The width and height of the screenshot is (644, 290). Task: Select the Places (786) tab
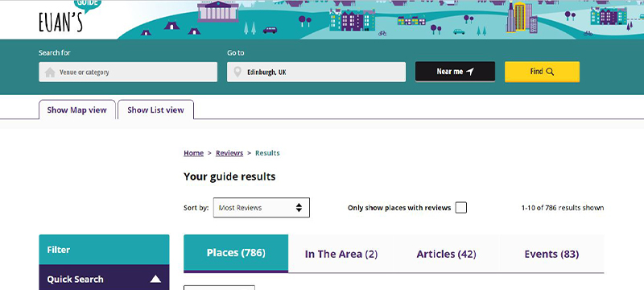[x=236, y=253]
